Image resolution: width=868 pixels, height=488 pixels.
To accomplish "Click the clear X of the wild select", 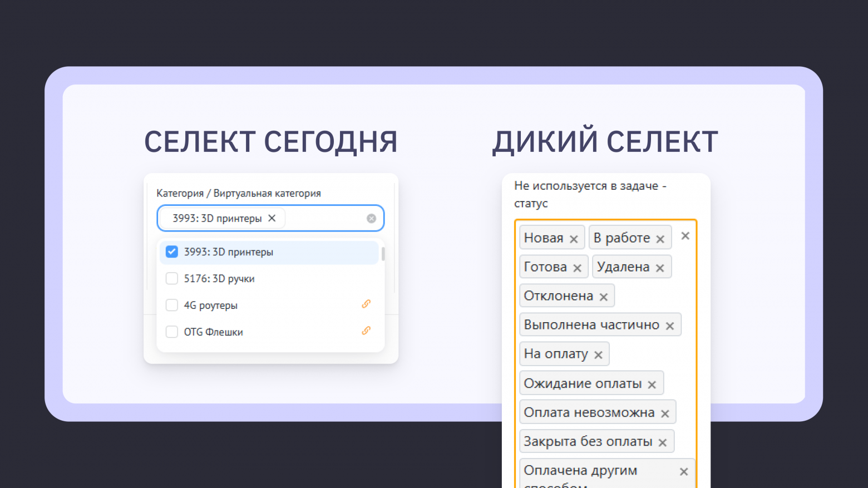I will tap(685, 236).
